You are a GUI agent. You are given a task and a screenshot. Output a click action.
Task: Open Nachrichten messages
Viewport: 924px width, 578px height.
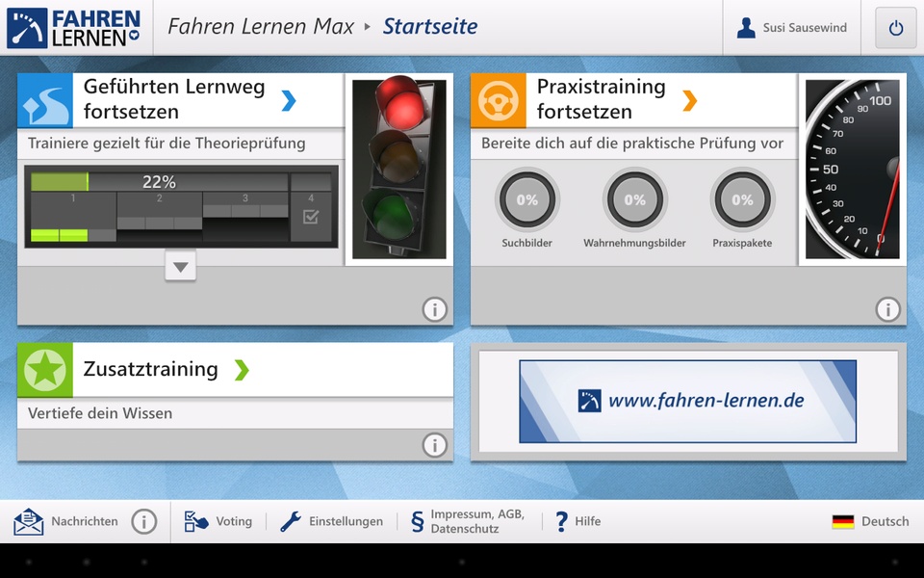85,521
